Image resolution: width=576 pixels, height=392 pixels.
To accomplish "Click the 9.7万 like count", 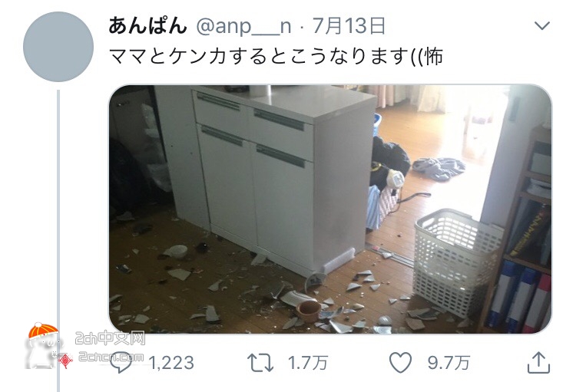I will (x=449, y=363).
